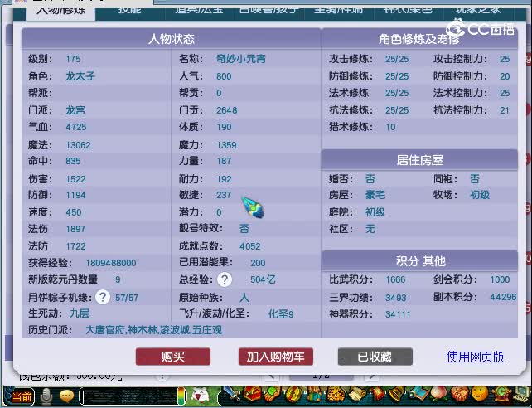Click the 积分 其他 section header
Image resolution: width=532 pixels, height=408 pixels.
[x=419, y=261]
